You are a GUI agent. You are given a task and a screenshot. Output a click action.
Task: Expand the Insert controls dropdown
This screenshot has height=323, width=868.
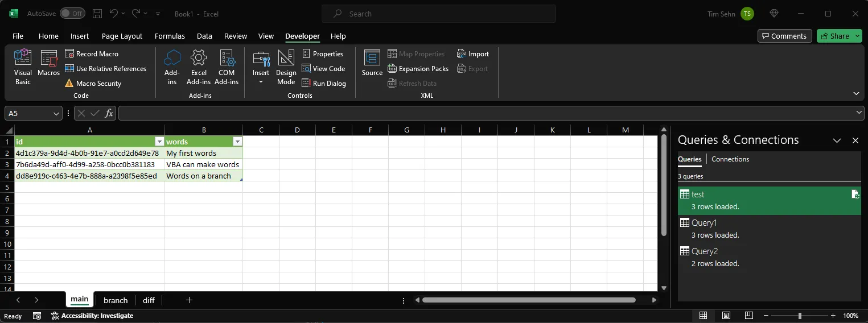click(x=261, y=82)
